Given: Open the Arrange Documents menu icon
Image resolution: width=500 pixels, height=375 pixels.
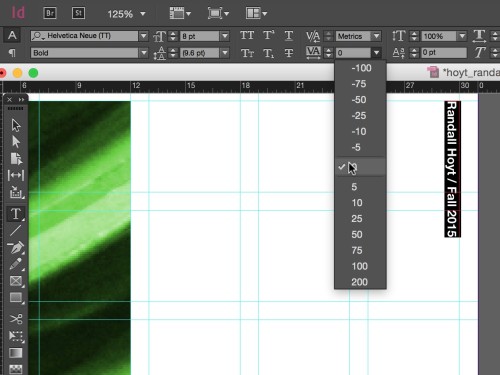Looking at the screenshot, I should (x=256, y=14).
